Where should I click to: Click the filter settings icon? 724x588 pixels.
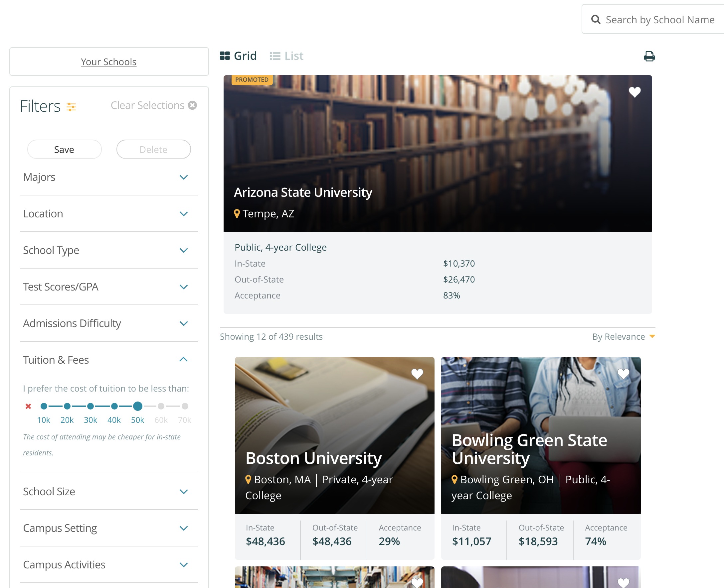[x=72, y=106]
